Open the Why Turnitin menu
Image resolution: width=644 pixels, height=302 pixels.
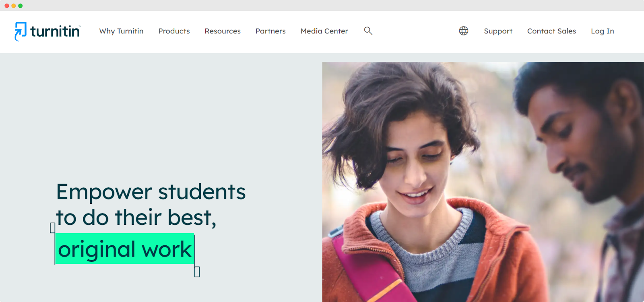(121, 31)
